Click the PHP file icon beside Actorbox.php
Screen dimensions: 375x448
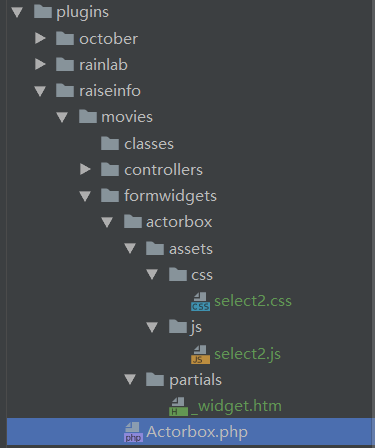(133, 432)
